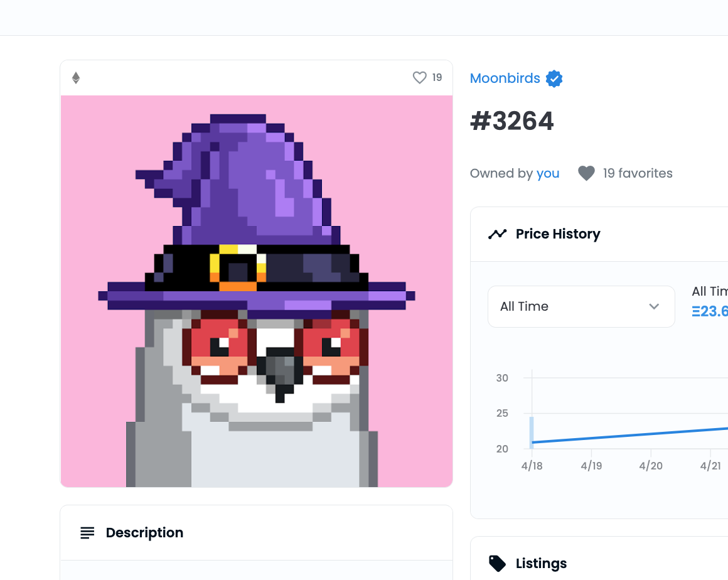Open the All Time range dropdown
Viewport: 728px width, 580px height.
pos(581,306)
